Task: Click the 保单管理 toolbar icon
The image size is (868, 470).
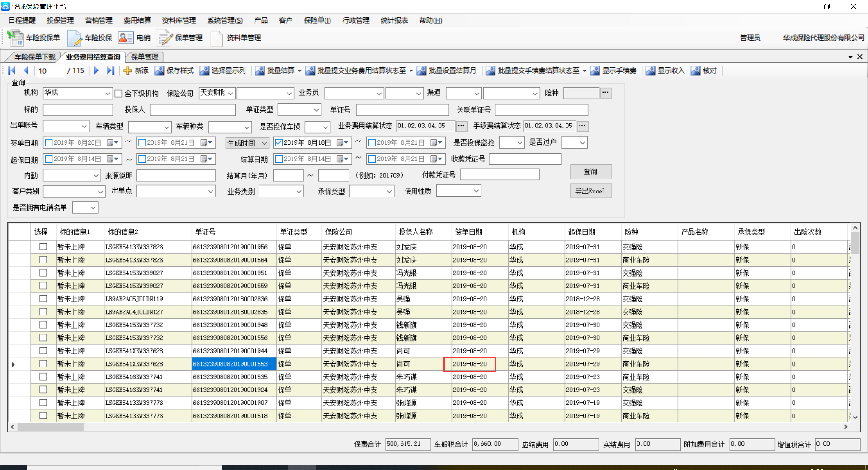Action: (165, 38)
